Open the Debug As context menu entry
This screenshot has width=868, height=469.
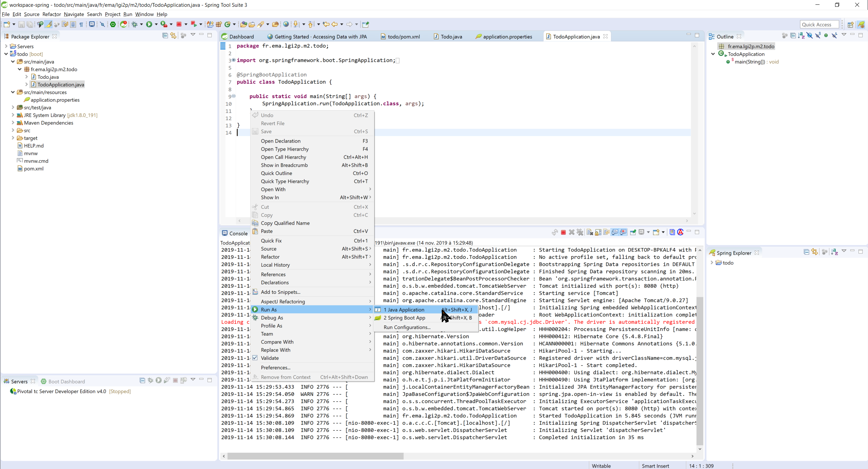click(312, 318)
